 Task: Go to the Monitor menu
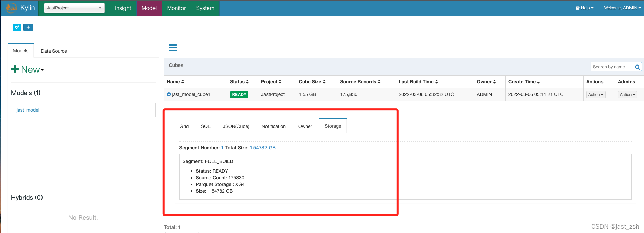pyautogui.click(x=176, y=8)
